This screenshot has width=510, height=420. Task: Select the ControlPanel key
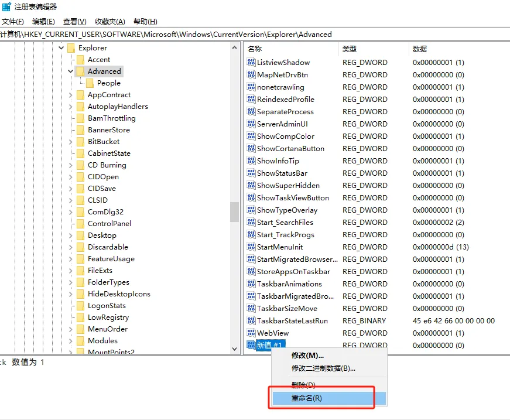click(x=109, y=224)
